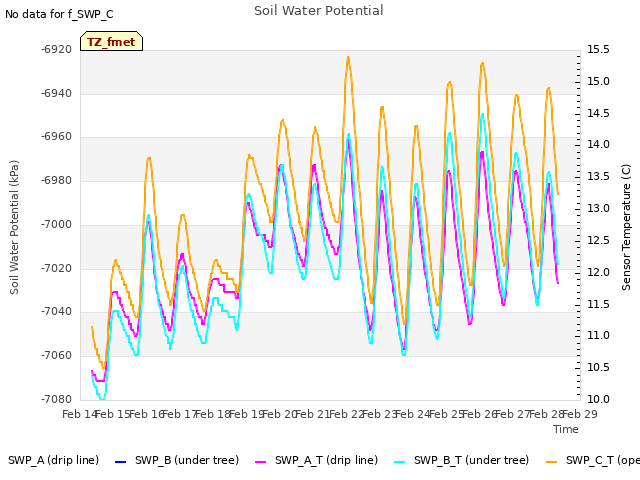Click the cyan curve's lowest point near Feb 14
The height and width of the screenshot is (480, 640).
(x=102, y=399)
